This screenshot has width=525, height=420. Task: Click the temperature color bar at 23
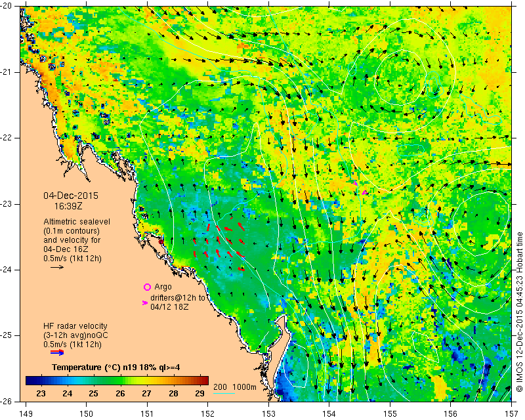(x=41, y=381)
